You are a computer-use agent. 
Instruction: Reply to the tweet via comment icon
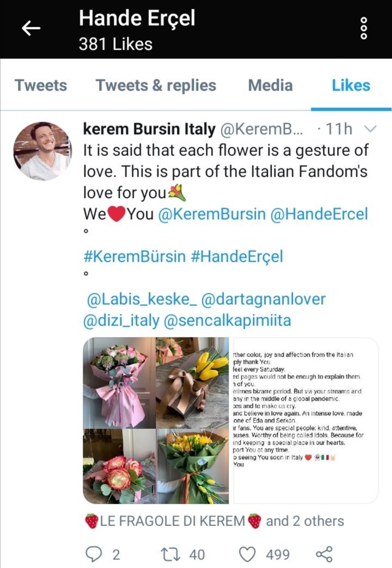pos(94,554)
